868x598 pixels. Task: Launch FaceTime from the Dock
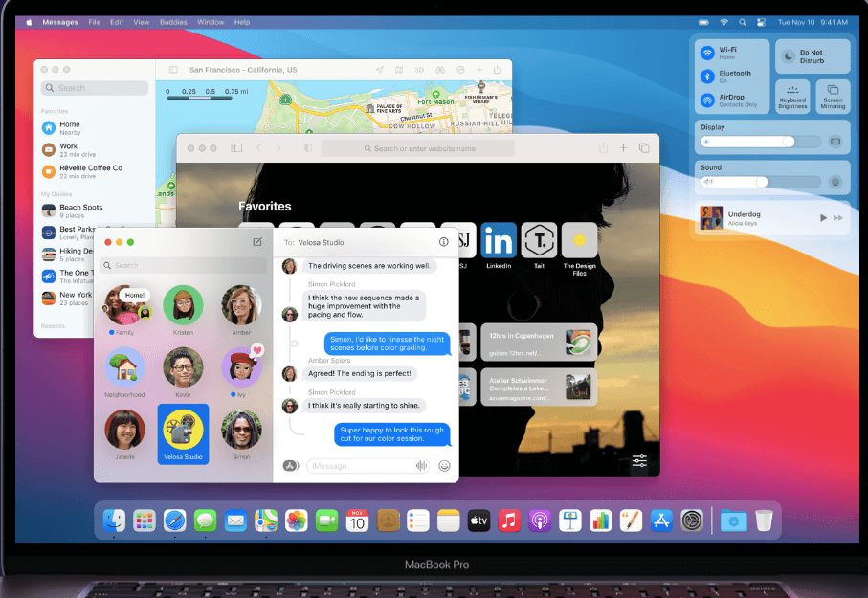pos(327,520)
